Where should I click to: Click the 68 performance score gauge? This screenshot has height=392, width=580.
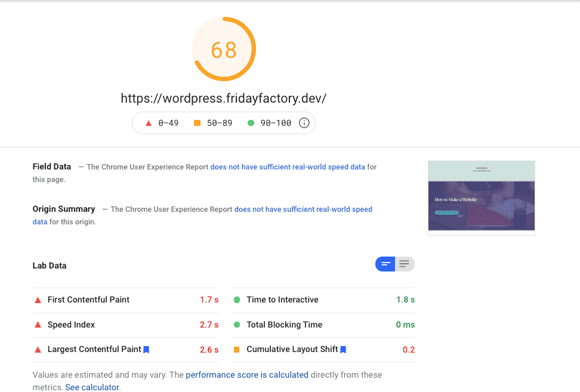pyautogui.click(x=224, y=49)
